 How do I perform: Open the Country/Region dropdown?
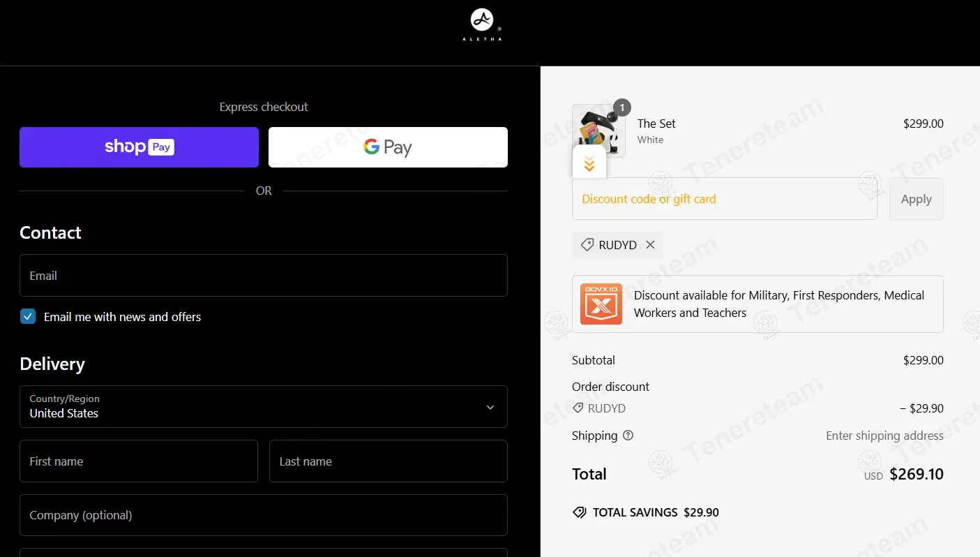click(263, 407)
